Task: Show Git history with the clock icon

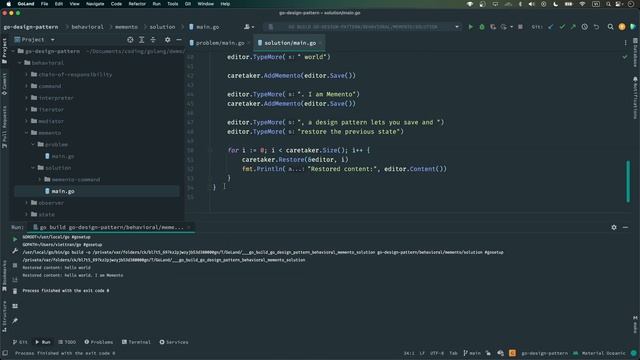Action: [584, 27]
